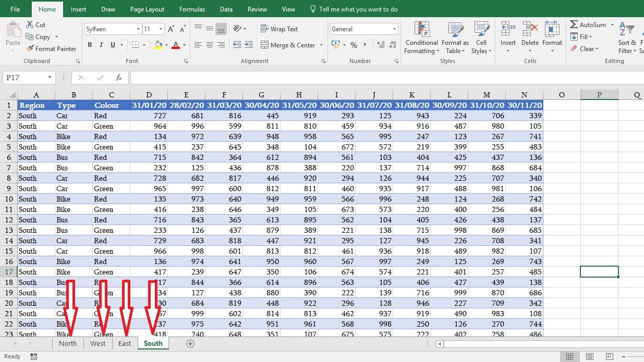Click AutoSum button

[x=588, y=24]
